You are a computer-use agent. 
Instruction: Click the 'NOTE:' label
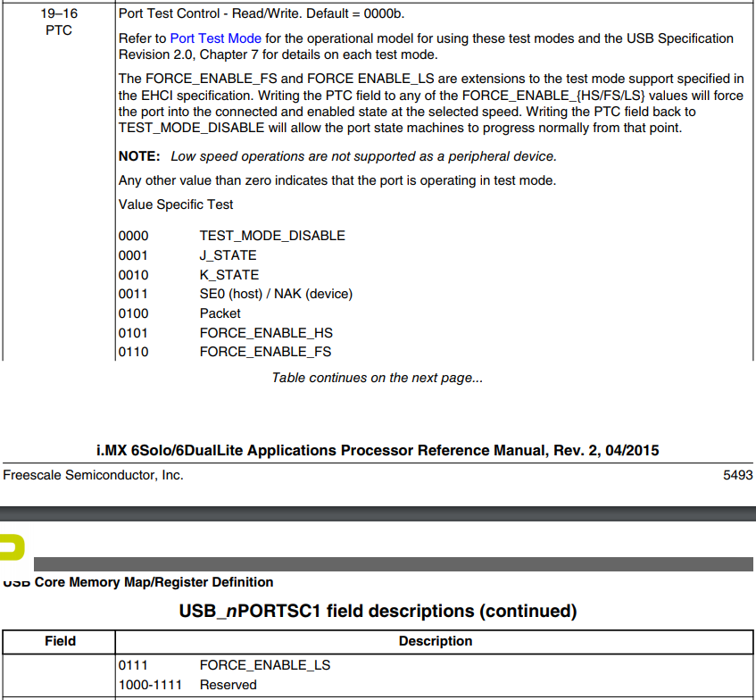tap(139, 156)
